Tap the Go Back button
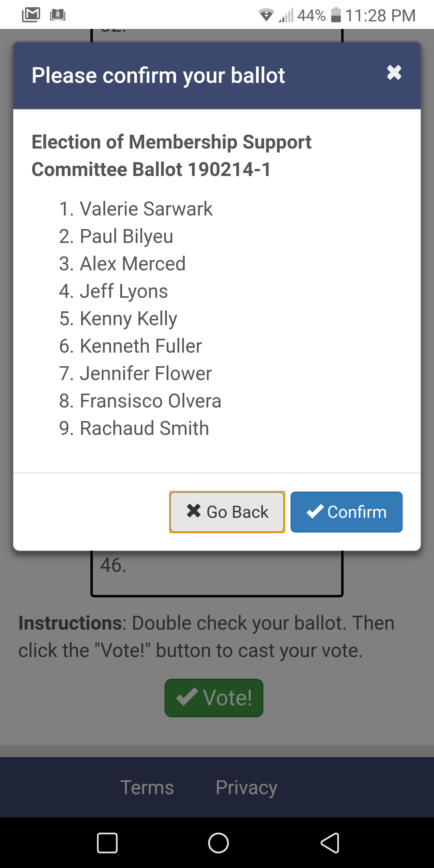434x868 pixels. 227,512
